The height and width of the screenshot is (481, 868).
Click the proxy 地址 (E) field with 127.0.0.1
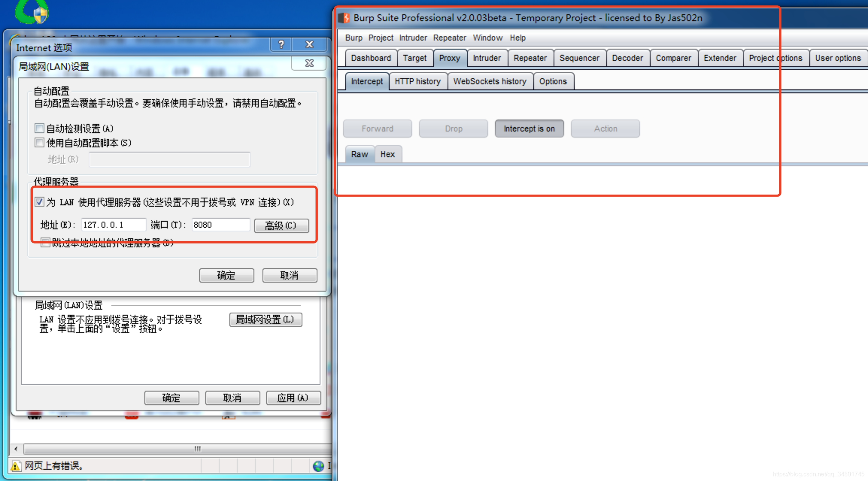[x=113, y=225]
